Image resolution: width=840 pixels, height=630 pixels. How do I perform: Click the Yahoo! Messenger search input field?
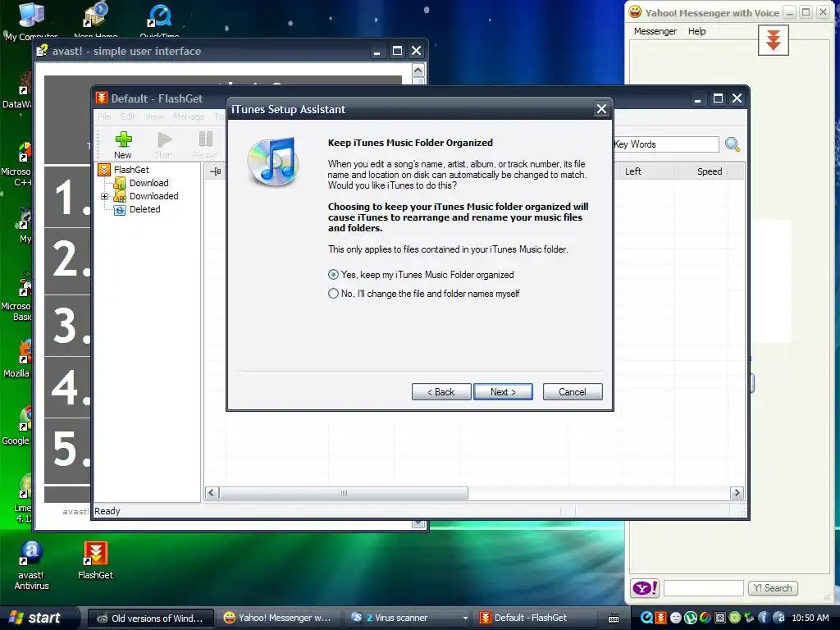point(704,588)
